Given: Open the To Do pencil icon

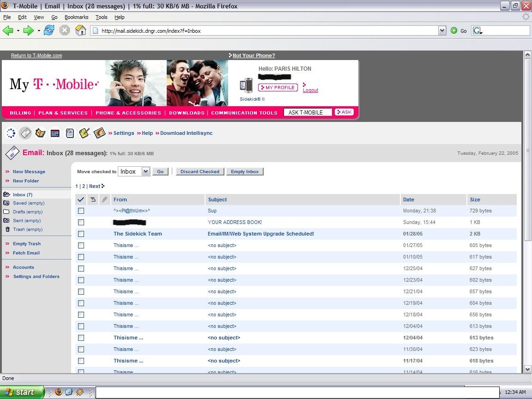Looking at the screenshot, I should pyautogui.click(x=84, y=133).
